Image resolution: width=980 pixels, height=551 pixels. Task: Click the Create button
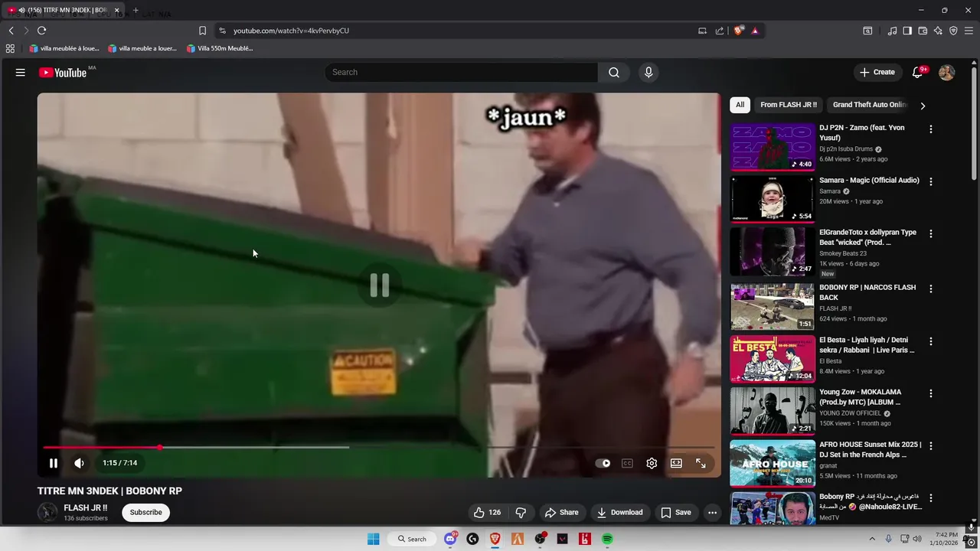[877, 72]
